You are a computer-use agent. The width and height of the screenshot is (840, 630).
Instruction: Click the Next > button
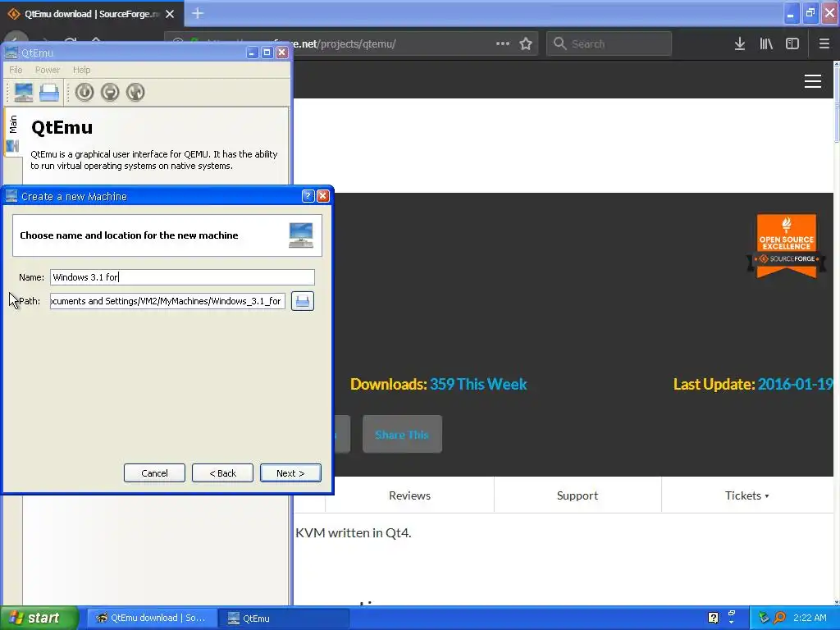coord(290,473)
